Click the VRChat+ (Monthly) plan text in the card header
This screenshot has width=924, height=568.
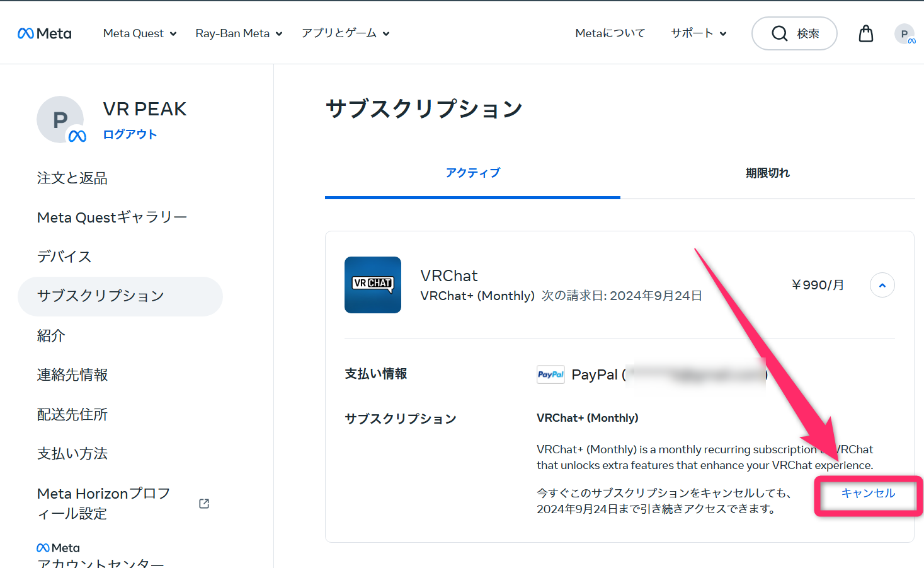point(477,296)
